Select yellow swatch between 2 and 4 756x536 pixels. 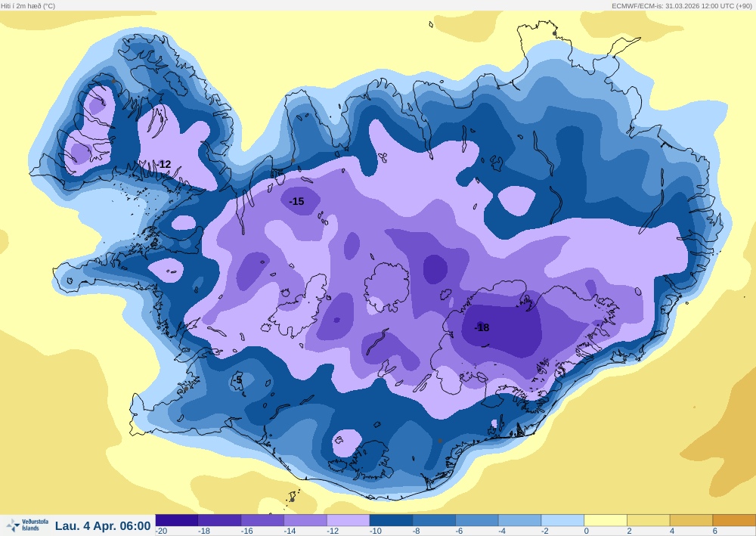click(x=649, y=520)
